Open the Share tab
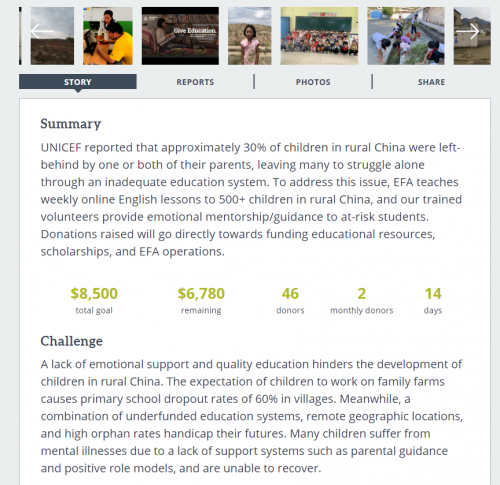Image resolution: width=500 pixels, height=485 pixels. 431,82
